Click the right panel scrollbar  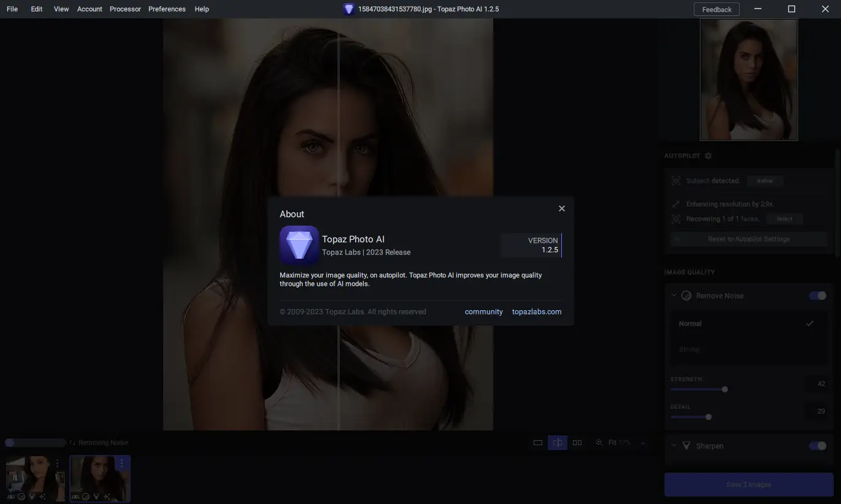click(837, 202)
